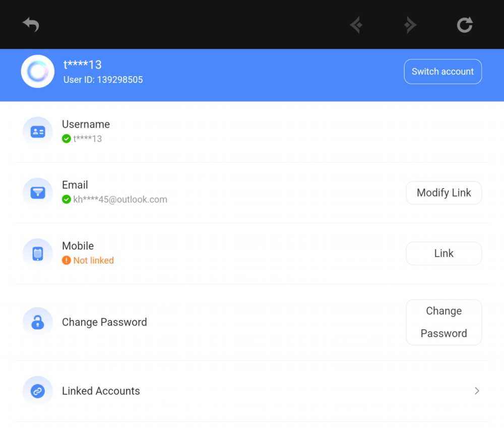Image resolution: width=504 pixels, height=433 pixels.
Task: Select the masked email address text
Action: tap(120, 200)
